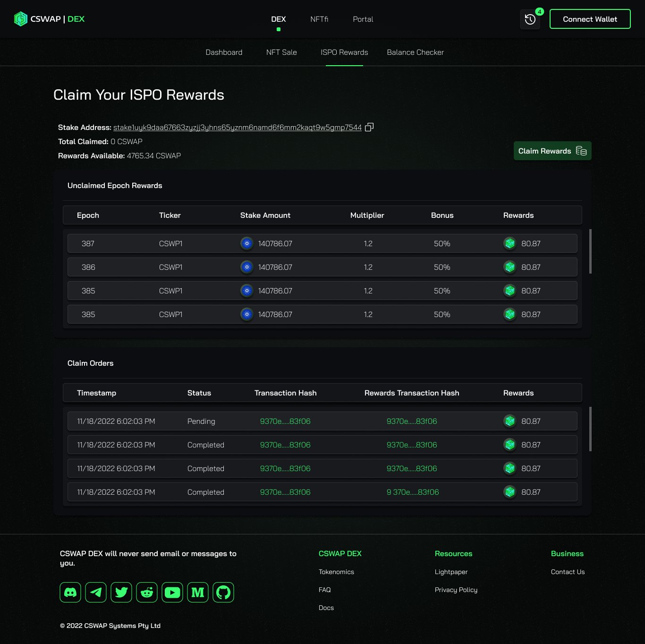
Task: Open the Medium blog icon
Action: [x=198, y=592]
